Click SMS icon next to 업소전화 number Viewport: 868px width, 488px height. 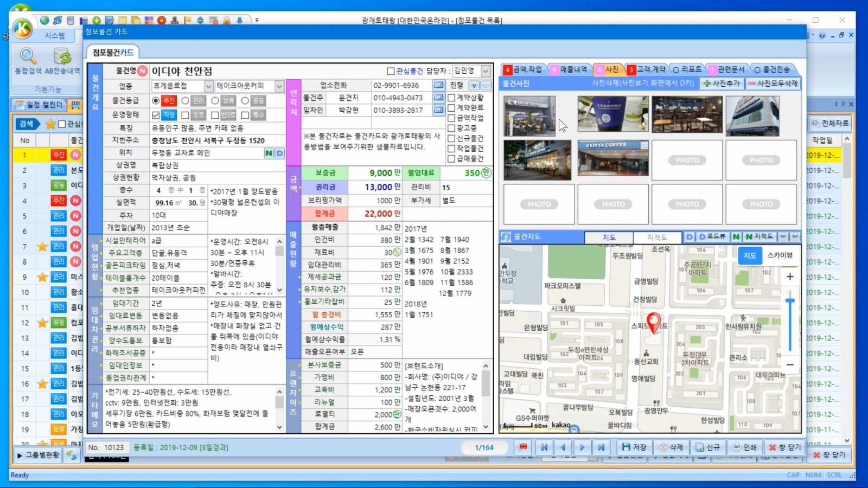tap(438, 85)
